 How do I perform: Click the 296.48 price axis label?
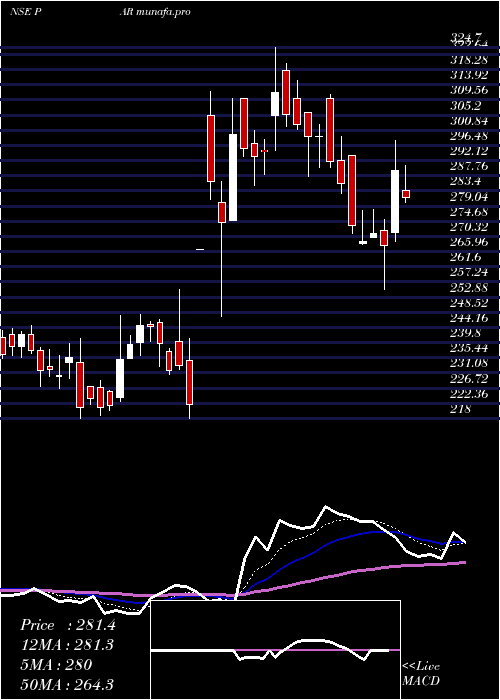tap(468, 135)
